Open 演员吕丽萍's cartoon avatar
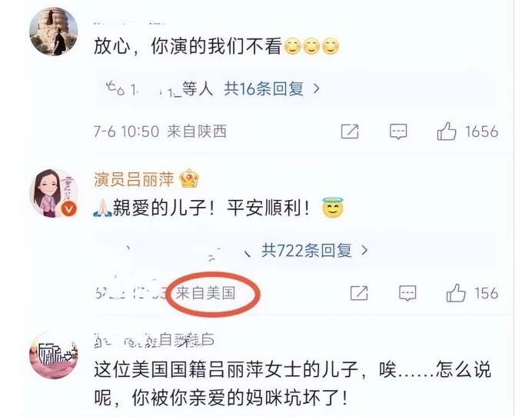Image resolution: width=522 pixels, height=420 pixels. (x=54, y=193)
